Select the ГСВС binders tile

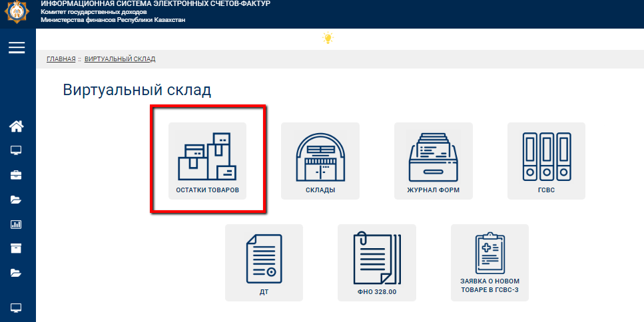coord(546,161)
